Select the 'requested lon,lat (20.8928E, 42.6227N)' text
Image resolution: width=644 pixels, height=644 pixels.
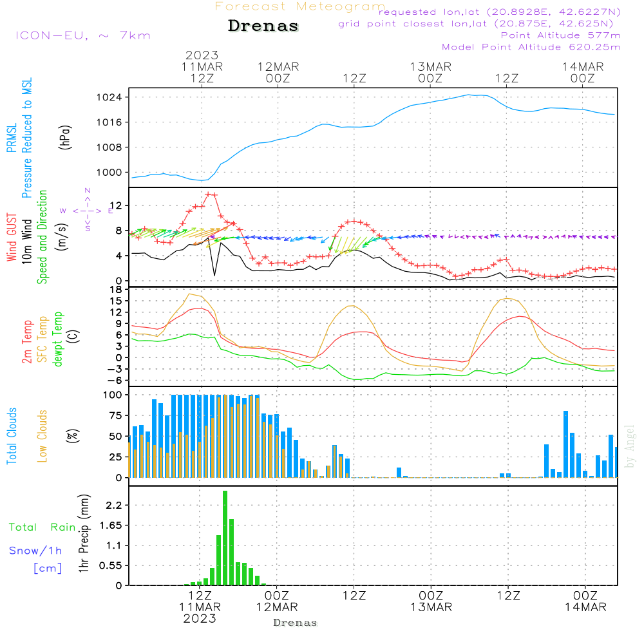coord(499,12)
